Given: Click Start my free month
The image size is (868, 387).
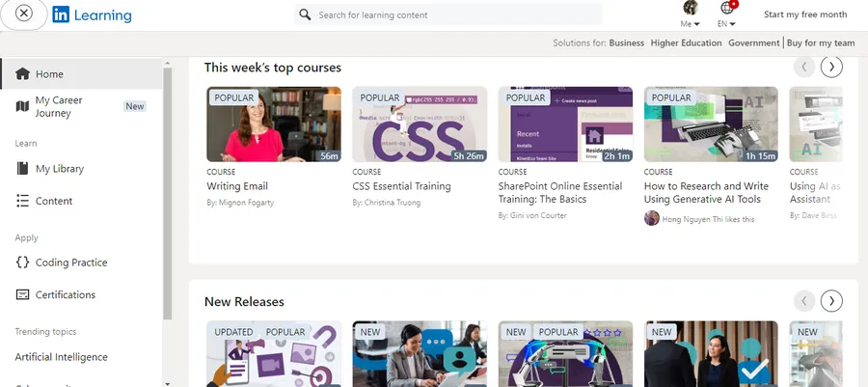Looking at the screenshot, I should tap(805, 14).
